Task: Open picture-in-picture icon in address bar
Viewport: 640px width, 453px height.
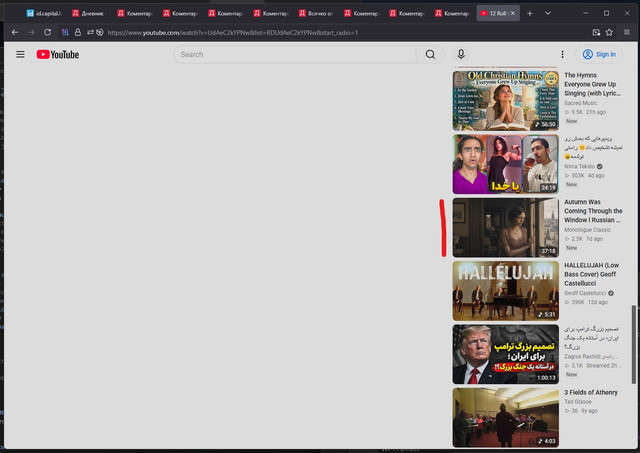Action: point(596,32)
